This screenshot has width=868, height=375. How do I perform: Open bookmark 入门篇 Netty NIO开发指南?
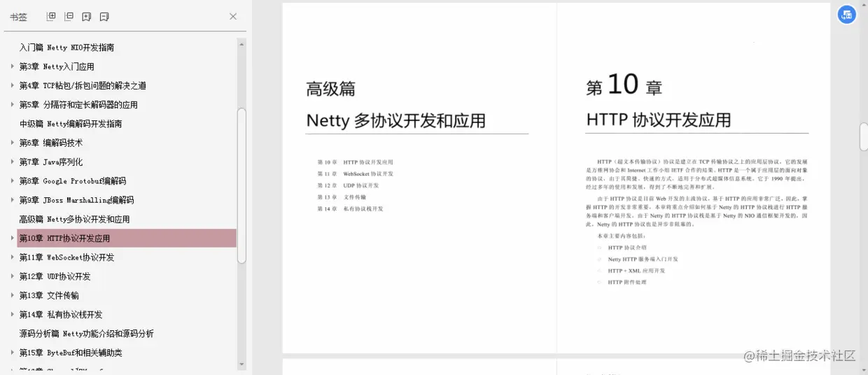tap(66, 48)
